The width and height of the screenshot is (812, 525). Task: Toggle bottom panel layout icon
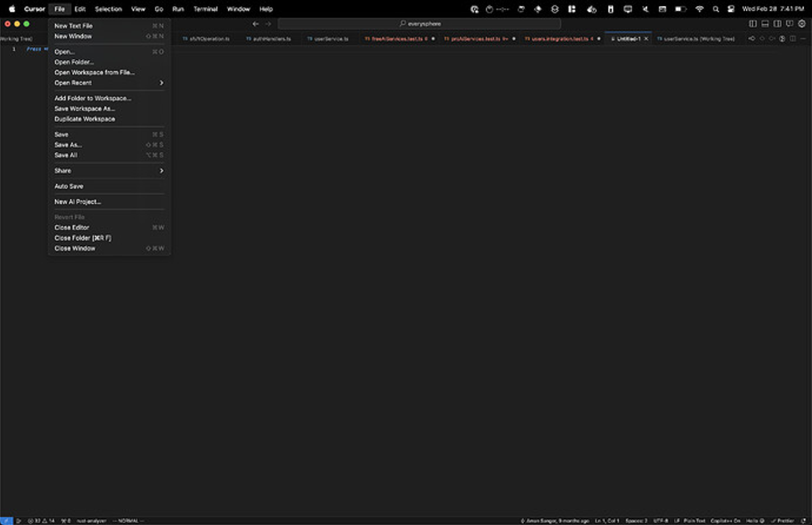[x=765, y=24]
